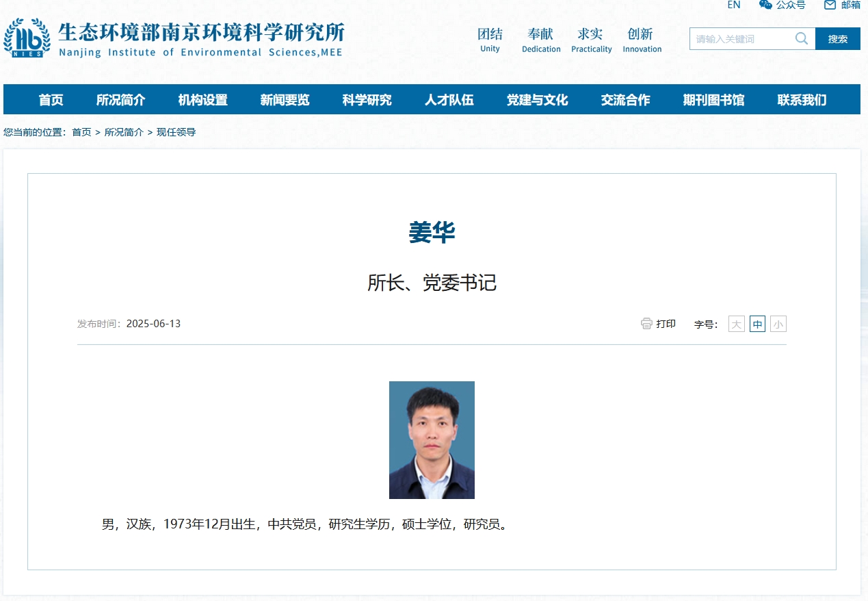Click the 奉献 Dedication motto text
868x601 pixels.
541,39
